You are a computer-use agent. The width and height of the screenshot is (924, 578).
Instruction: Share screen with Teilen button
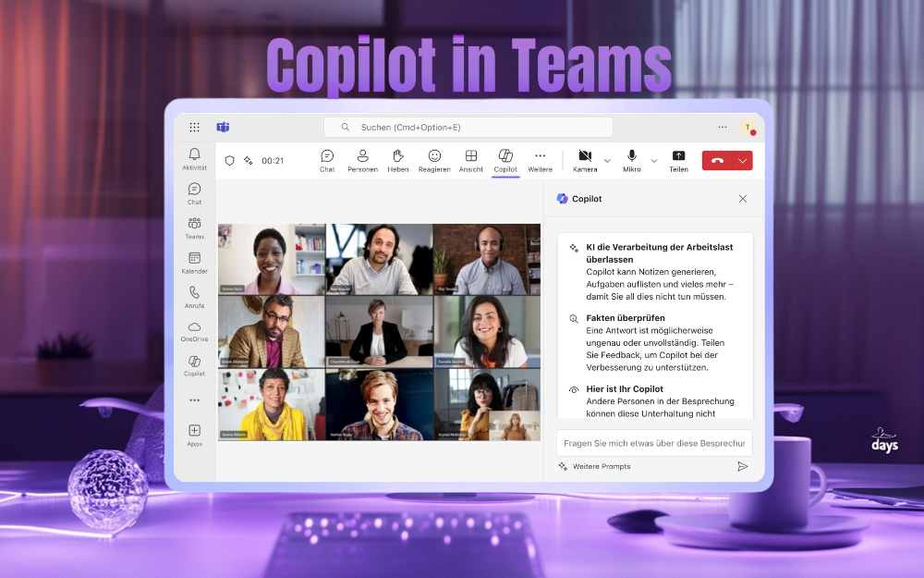678,160
